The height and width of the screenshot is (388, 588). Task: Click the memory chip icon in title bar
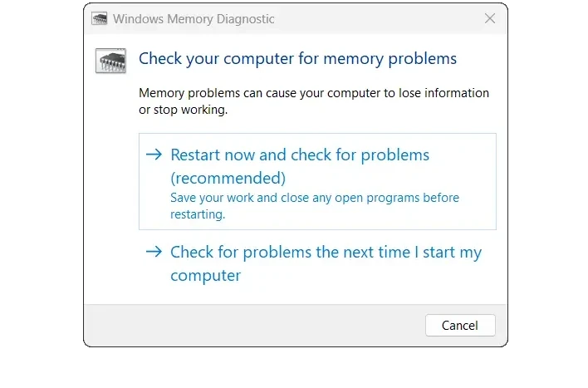(x=99, y=19)
